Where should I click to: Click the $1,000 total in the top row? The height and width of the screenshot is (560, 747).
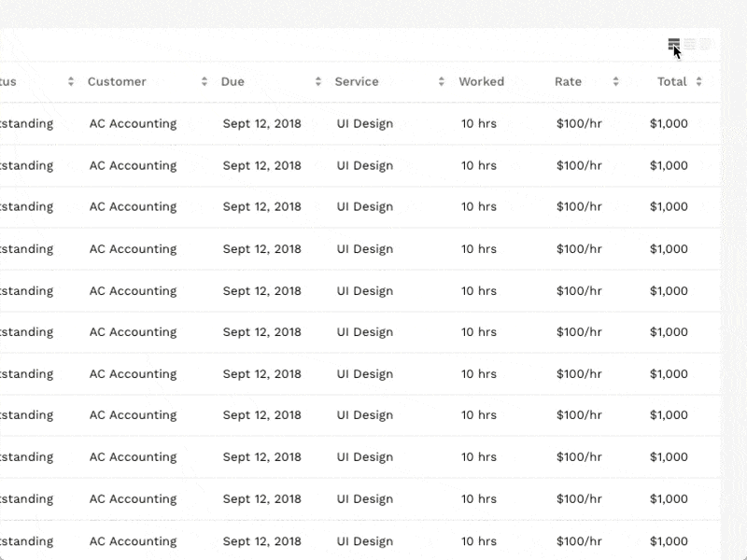click(x=667, y=123)
